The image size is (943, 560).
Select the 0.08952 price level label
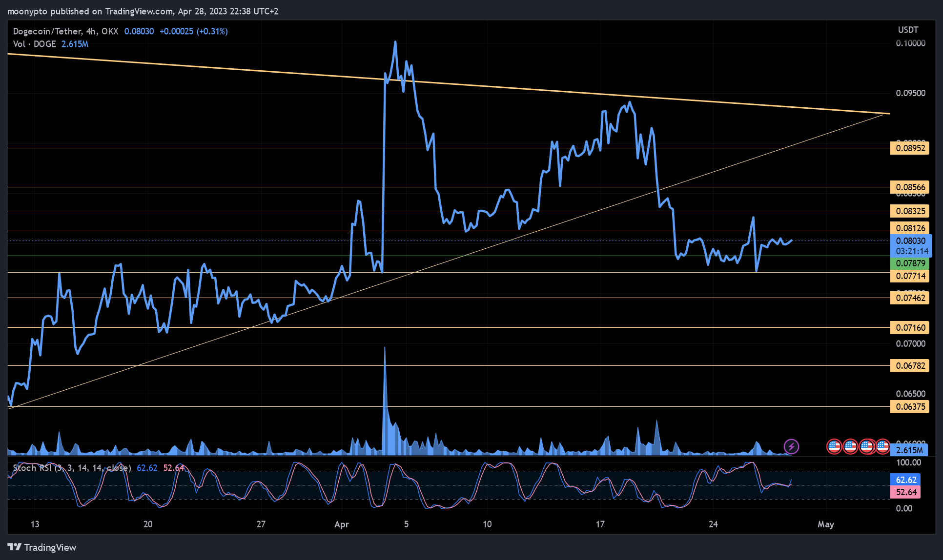[x=910, y=148]
